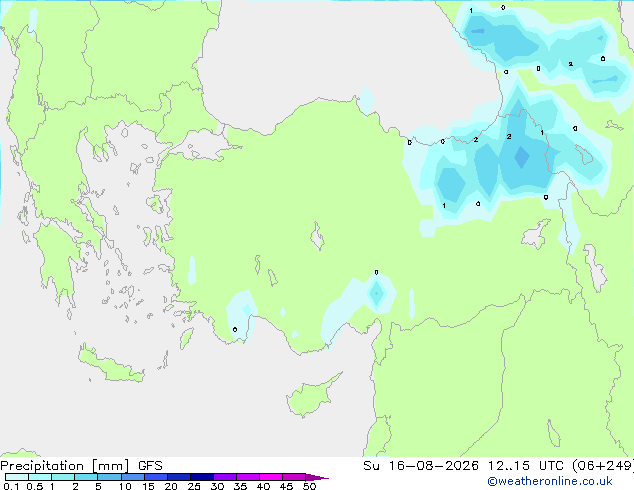Click the date '16-08-2026' in the caption
Screen dimensions: 634x490
(x=433, y=466)
